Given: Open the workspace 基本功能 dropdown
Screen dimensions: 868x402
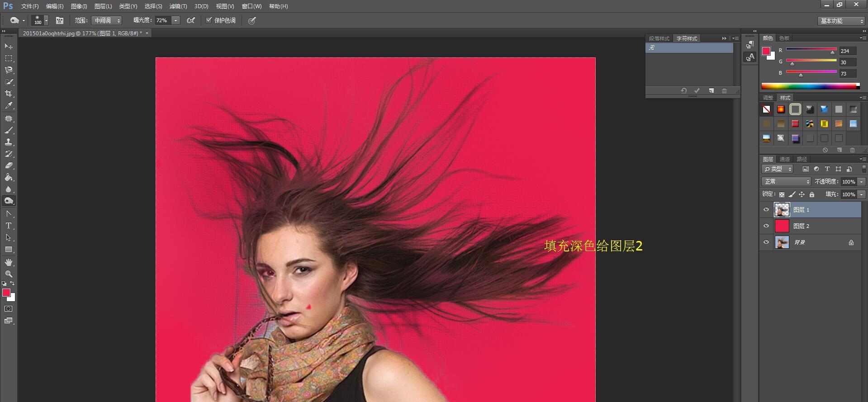Looking at the screenshot, I should (841, 21).
